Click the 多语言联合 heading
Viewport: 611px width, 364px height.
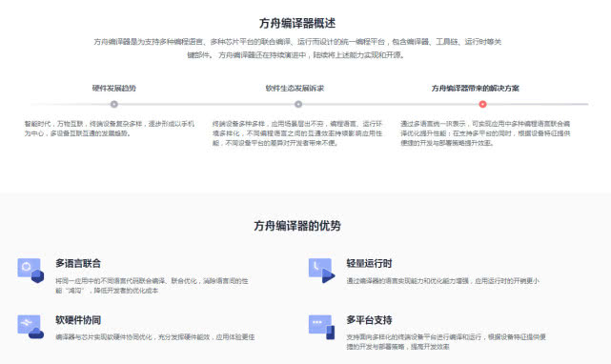pyautogui.click(x=78, y=263)
